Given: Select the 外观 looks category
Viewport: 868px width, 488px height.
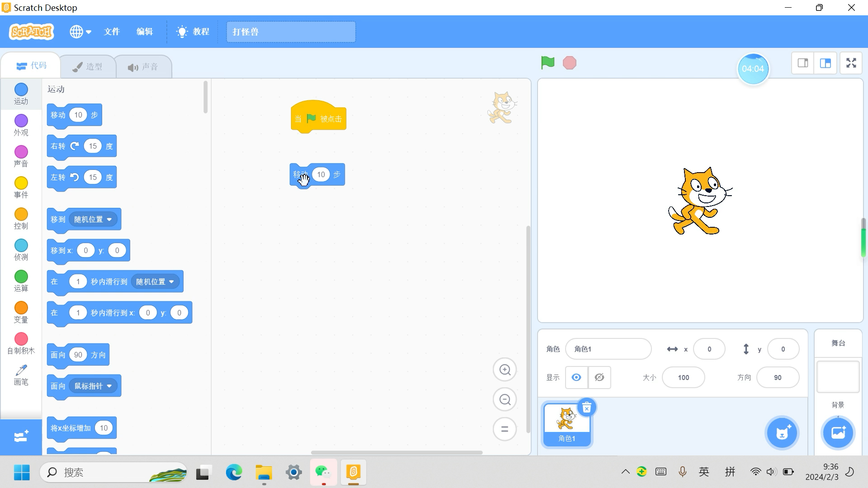Looking at the screenshot, I should (21, 125).
